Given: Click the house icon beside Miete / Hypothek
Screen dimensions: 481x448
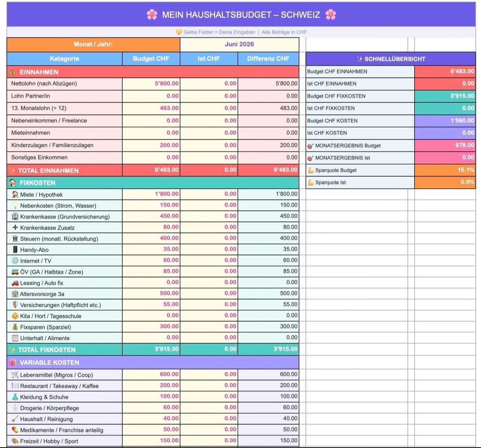Looking at the screenshot, I should 15,194.
